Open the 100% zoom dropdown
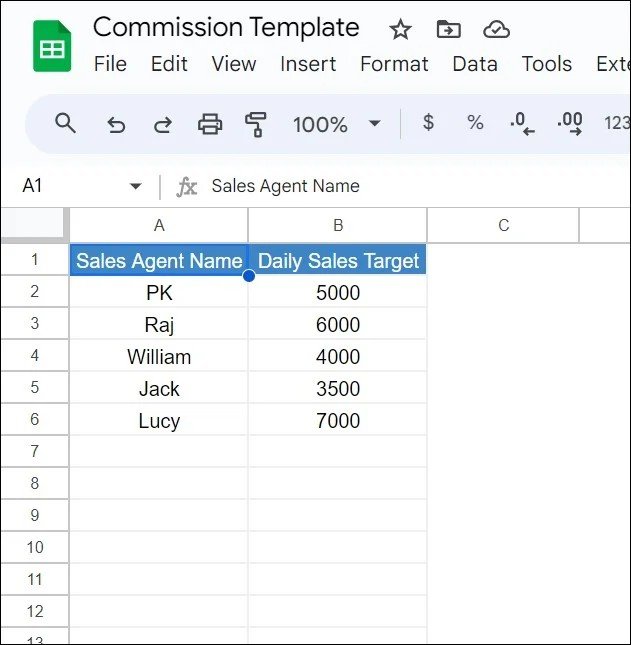Image resolution: width=631 pixels, height=645 pixels. (336, 124)
